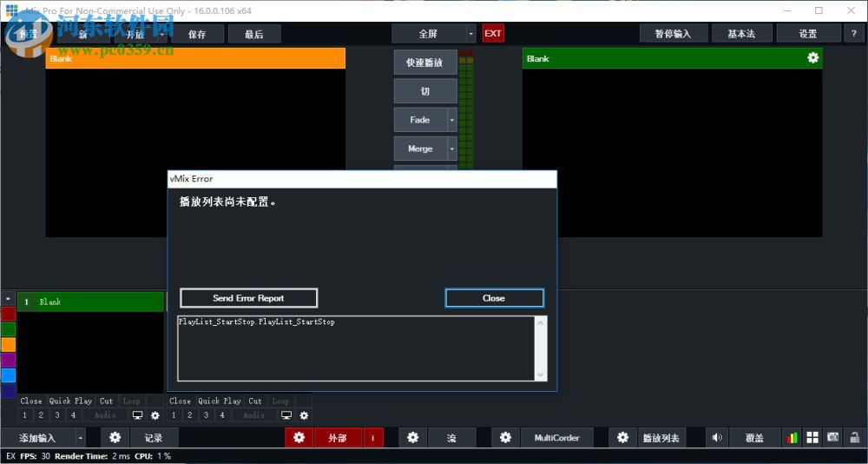The image size is (868, 464).
Task: Open MultiCorder settings gear
Action: click(505, 437)
